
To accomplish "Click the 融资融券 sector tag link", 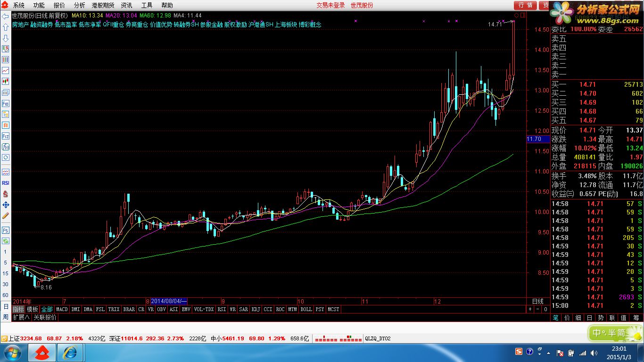I will coord(41,25).
